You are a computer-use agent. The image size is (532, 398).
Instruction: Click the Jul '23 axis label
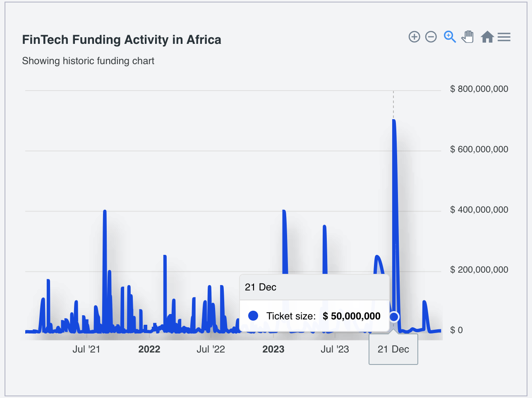click(335, 349)
